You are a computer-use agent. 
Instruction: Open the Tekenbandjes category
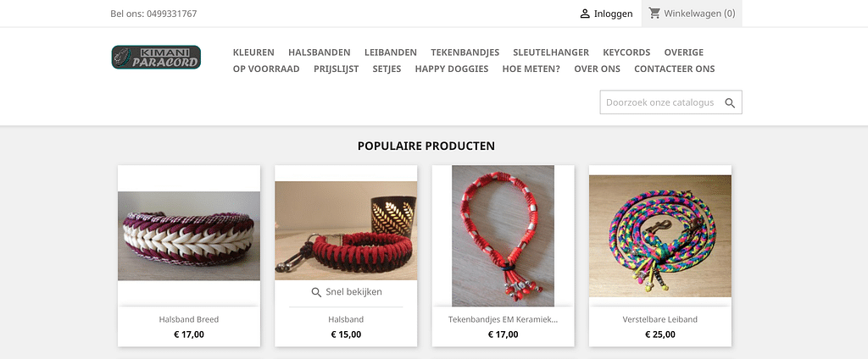(x=465, y=52)
